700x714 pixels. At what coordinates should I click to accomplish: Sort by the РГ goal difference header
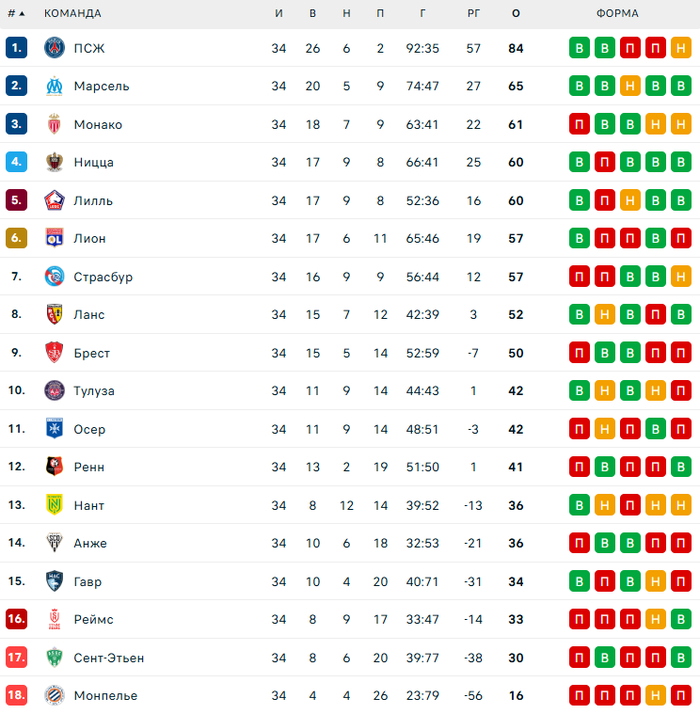click(474, 14)
